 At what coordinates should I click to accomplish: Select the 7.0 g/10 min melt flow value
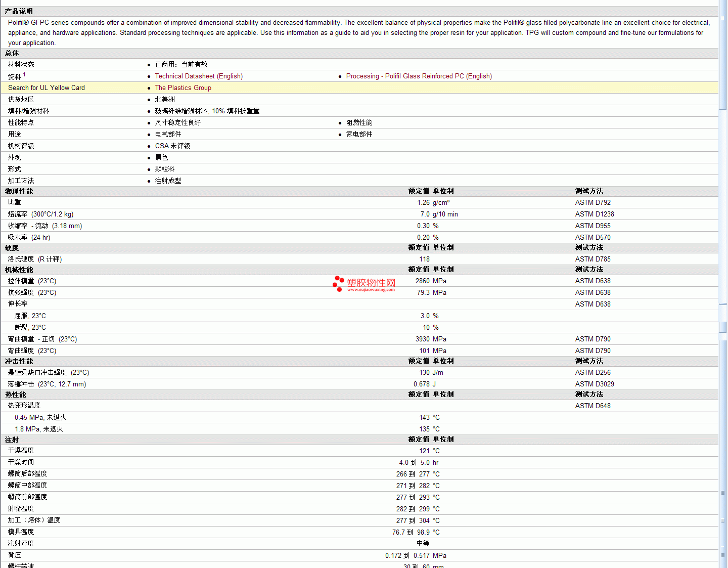click(x=439, y=214)
